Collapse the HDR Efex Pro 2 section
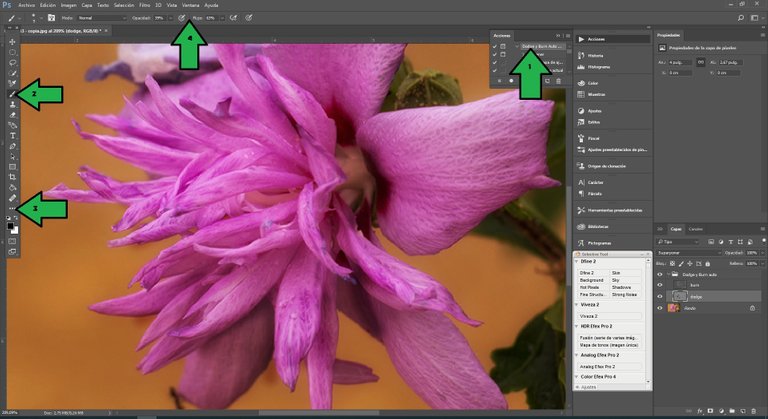This screenshot has height=419, width=768. (576, 326)
